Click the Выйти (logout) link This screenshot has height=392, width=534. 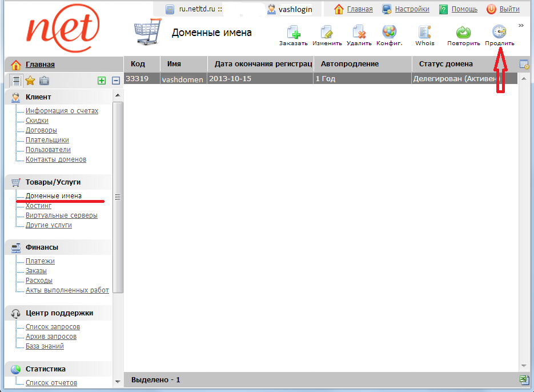click(x=509, y=9)
